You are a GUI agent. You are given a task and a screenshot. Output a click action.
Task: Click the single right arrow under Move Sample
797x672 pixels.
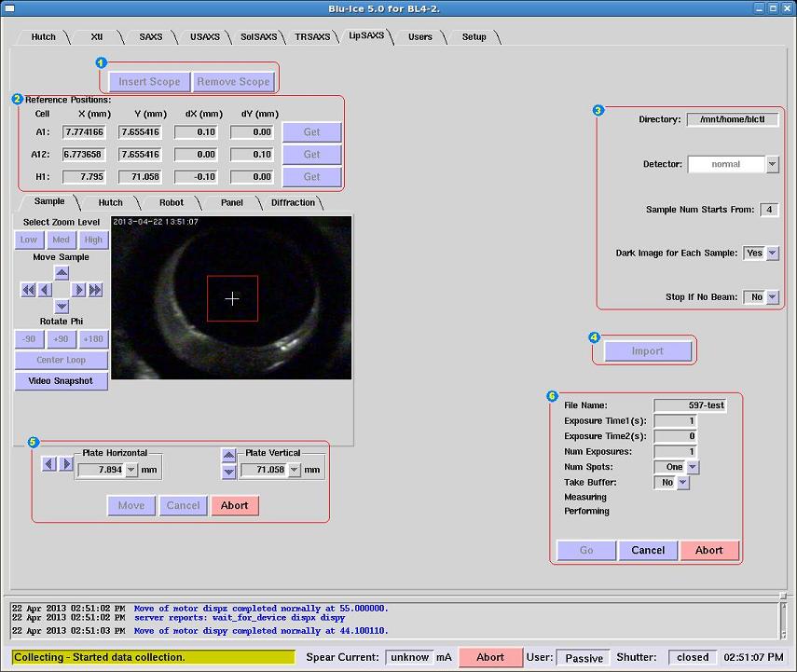click(x=78, y=290)
